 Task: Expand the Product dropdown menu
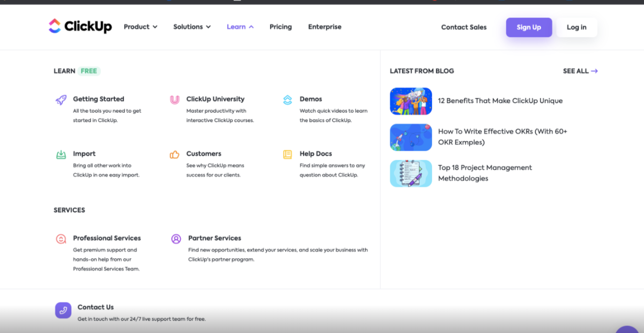coord(140,27)
